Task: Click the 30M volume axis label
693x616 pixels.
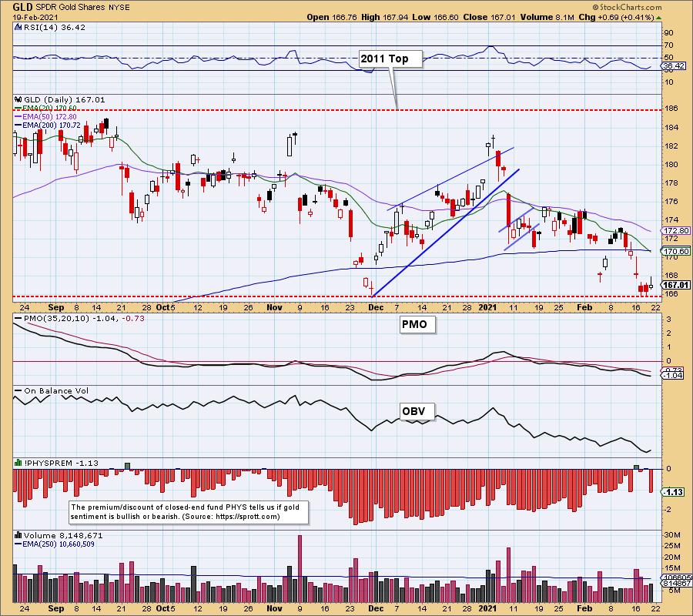Action: pyautogui.click(x=672, y=534)
